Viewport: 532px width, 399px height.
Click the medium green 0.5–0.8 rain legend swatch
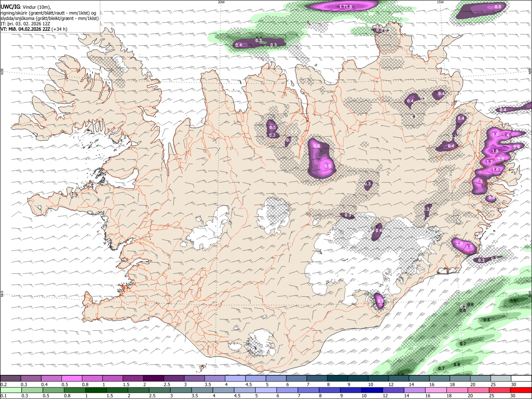coord(53,390)
